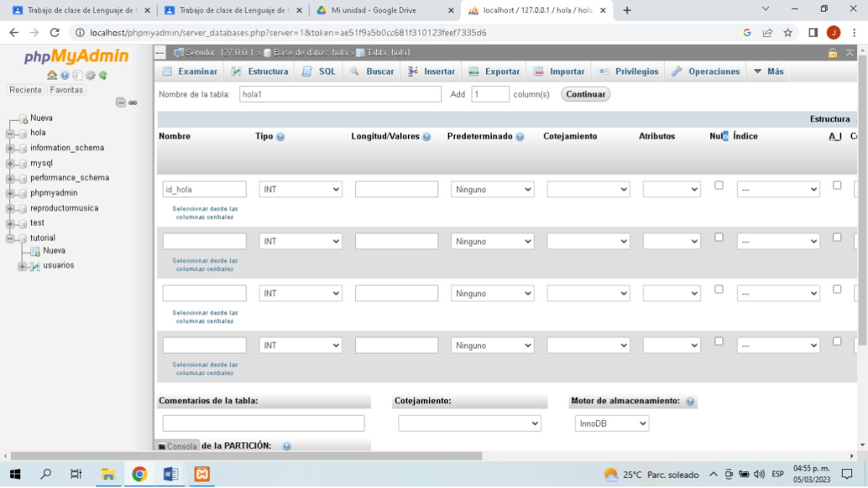Check the Nulo checkbox for id_hola
Screen dimensions: 868x488
[718, 185]
